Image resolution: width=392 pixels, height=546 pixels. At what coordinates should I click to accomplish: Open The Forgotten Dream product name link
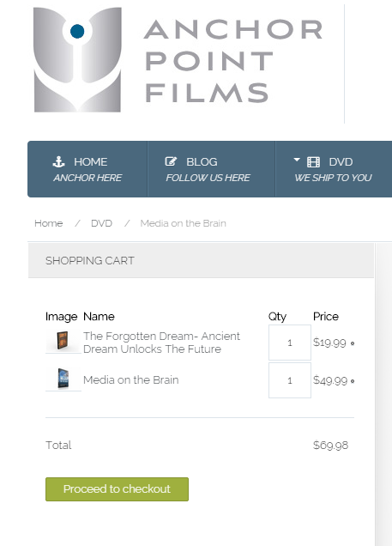coord(162,343)
